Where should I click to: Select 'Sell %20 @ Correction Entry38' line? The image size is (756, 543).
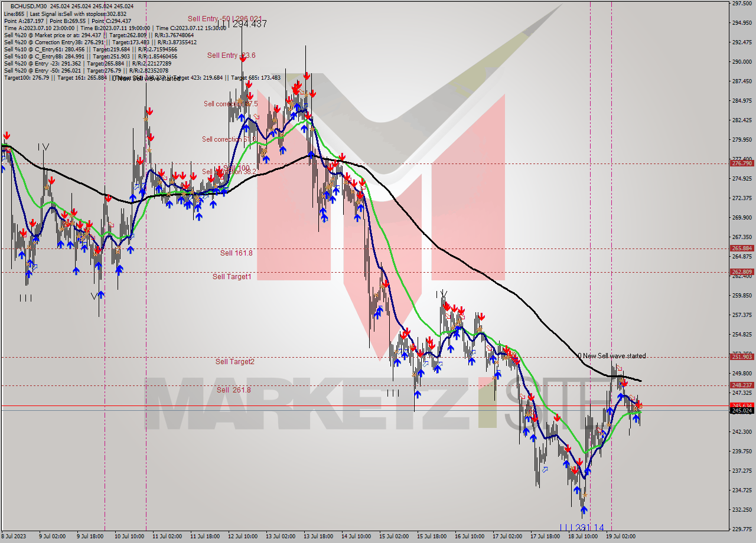tap(100, 42)
